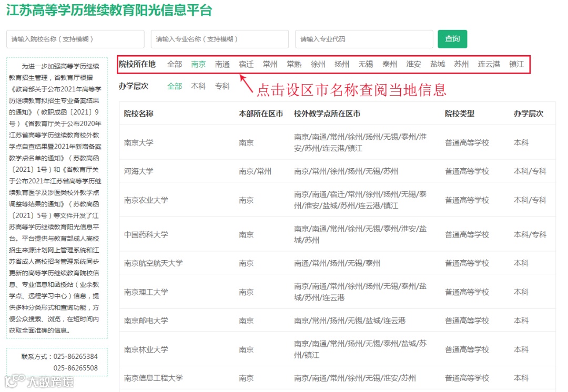
Task: Focus the 院校名称 search input field
Action: tap(75, 39)
